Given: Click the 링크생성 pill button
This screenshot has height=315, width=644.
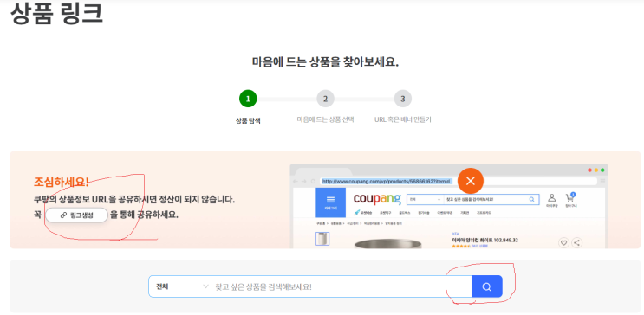Looking at the screenshot, I should [77, 215].
